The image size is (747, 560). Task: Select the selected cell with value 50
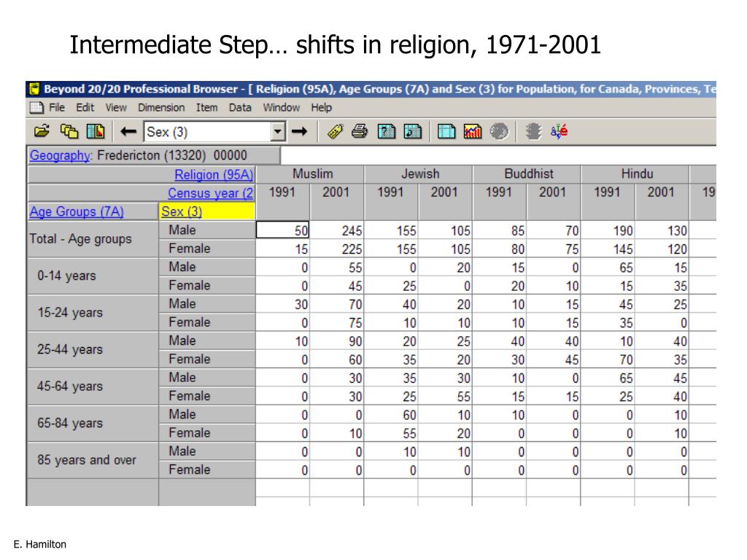[x=282, y=230]
